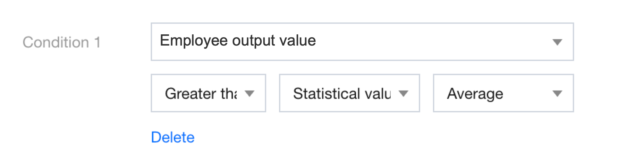
Task: Click the triangle icon beside Greater than
Action: click(x=249, y=93)
